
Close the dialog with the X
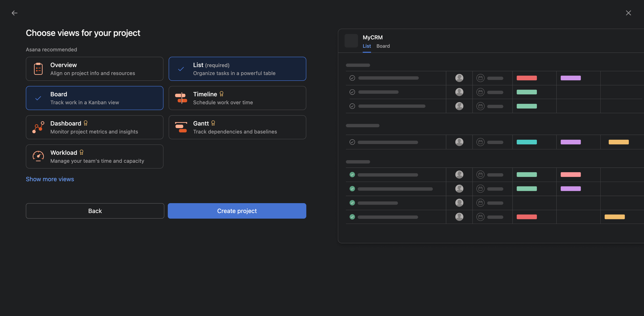628,13
